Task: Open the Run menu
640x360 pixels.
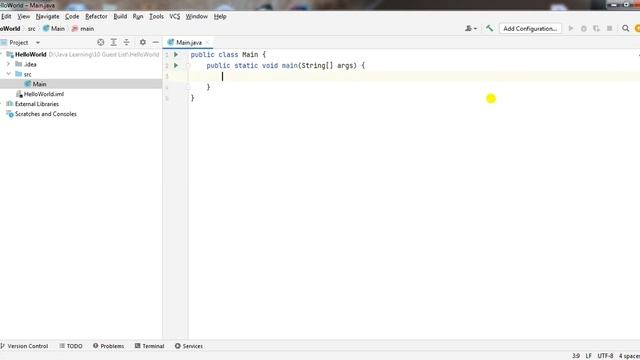Action: coord(138,16)
